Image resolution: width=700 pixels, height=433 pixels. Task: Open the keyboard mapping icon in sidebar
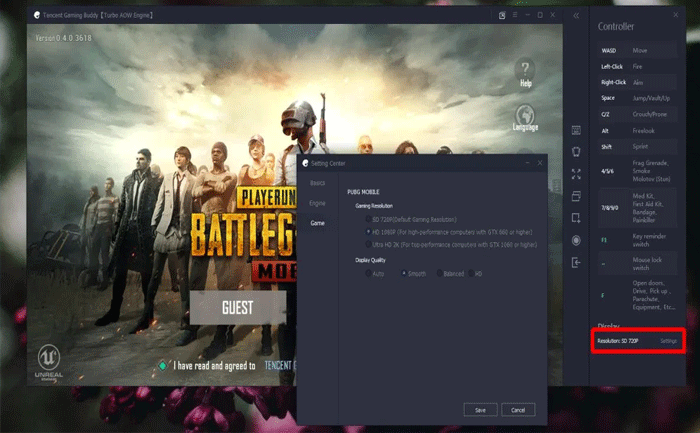click(576, 130)
